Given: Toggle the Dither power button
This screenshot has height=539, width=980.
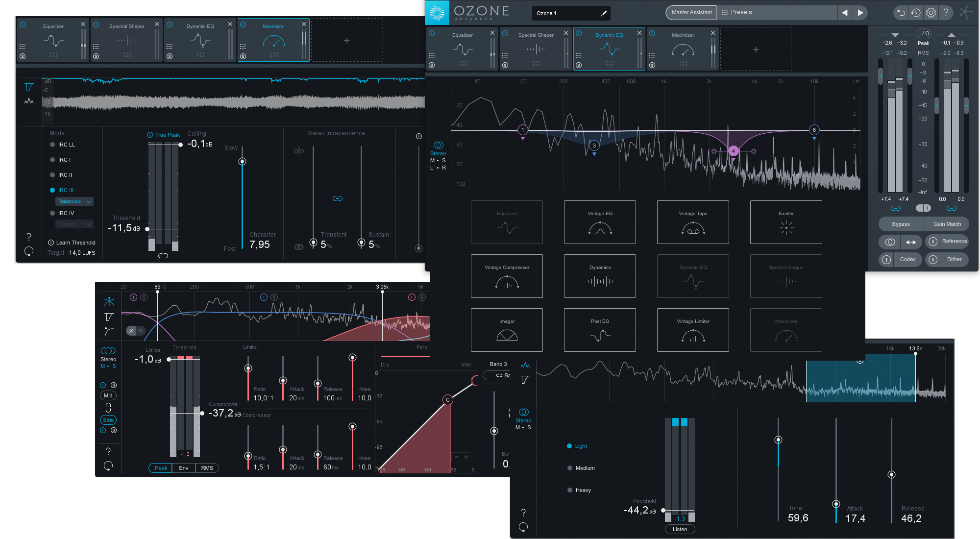Looking at the screenshot, I should tap(933, 260).
